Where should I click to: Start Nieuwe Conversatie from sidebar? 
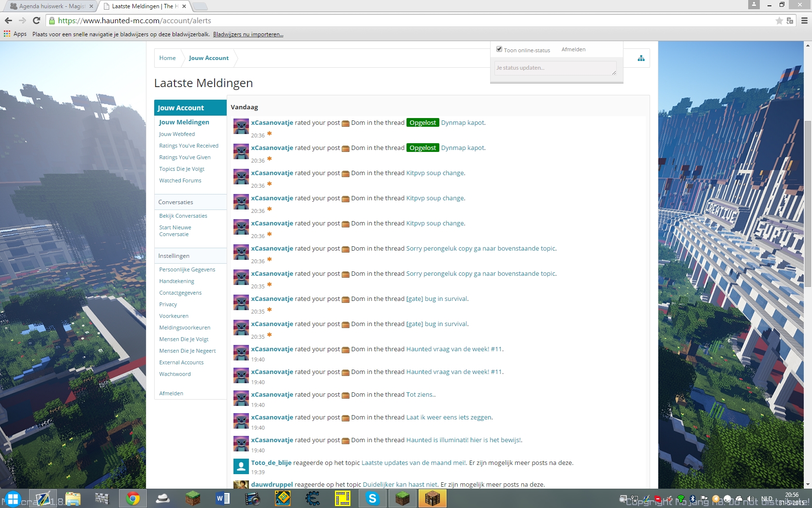click(175, 231)
